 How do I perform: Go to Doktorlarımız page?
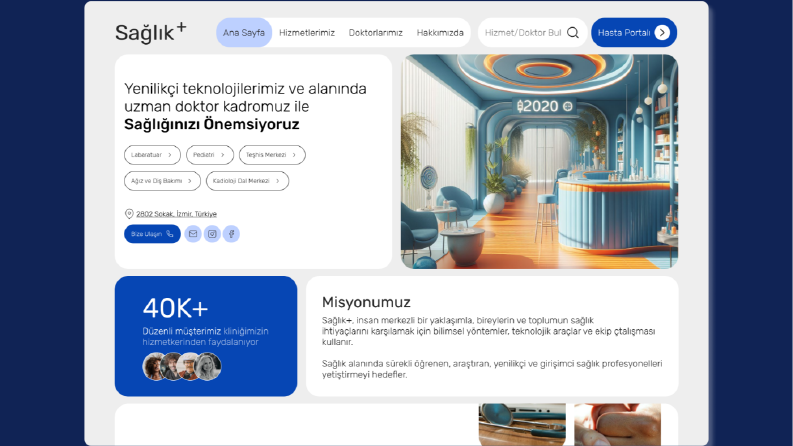tap(376, 32)
